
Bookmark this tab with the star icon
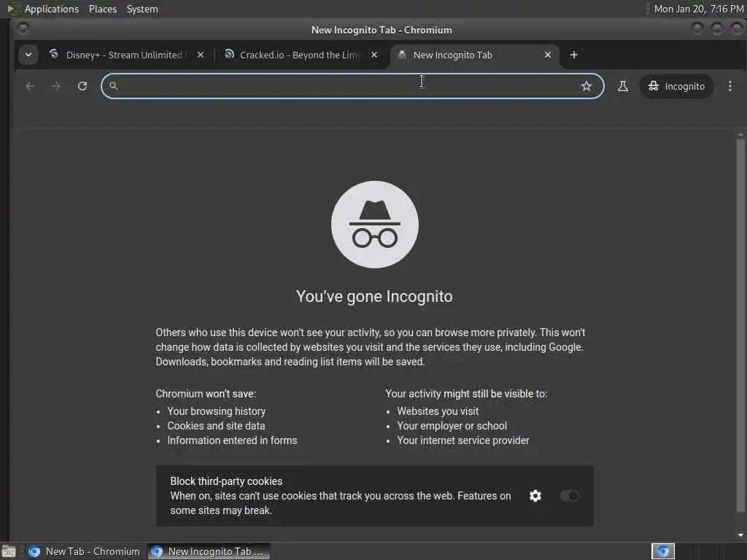[587, 86]
